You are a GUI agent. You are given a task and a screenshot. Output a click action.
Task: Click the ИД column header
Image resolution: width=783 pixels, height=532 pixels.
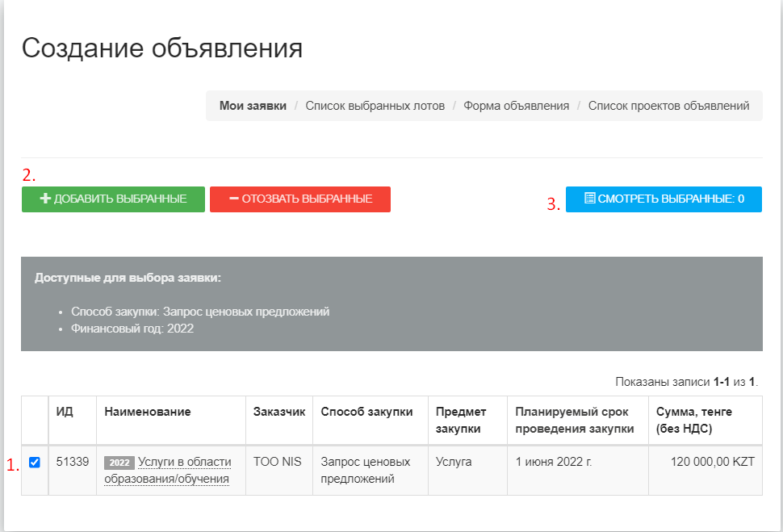point(65,412)
